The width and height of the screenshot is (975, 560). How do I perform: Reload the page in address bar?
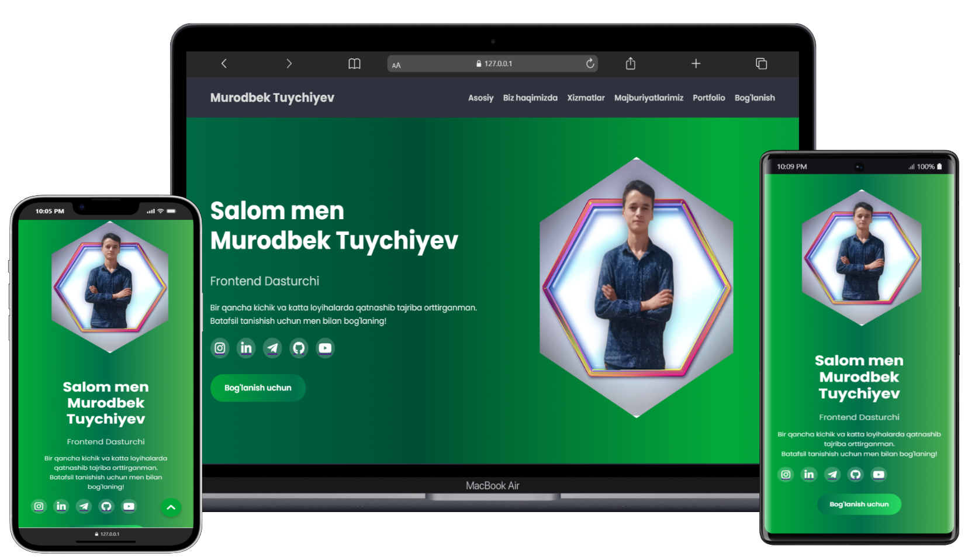[590, 64]
